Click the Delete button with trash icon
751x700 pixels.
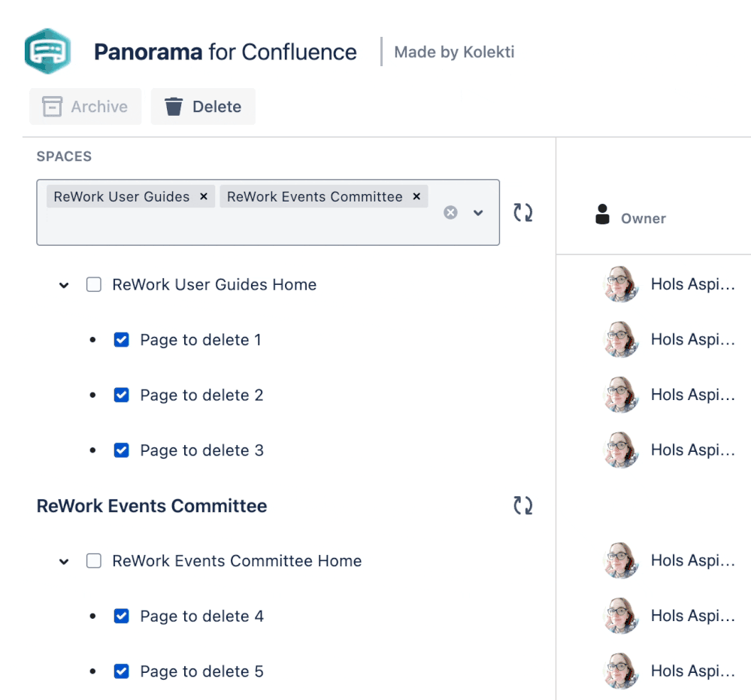coord(203,106)
